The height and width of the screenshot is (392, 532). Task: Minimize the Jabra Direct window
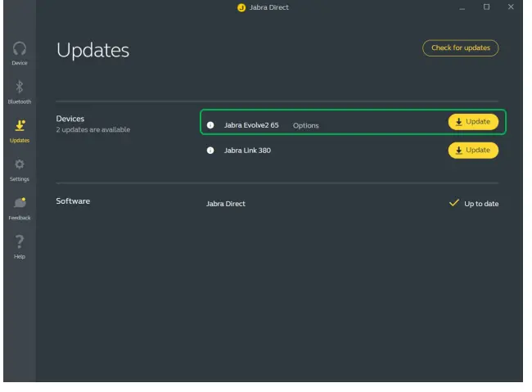[462, 7]
